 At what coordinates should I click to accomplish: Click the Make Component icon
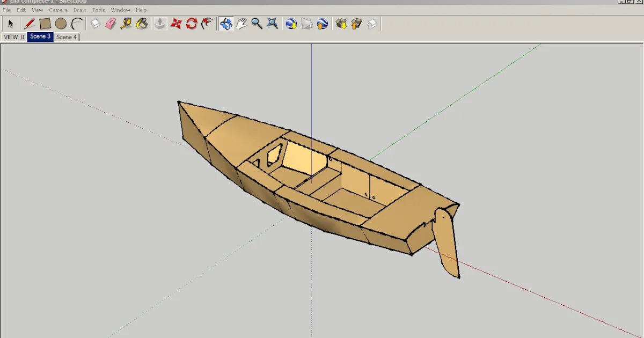point(95,24)
